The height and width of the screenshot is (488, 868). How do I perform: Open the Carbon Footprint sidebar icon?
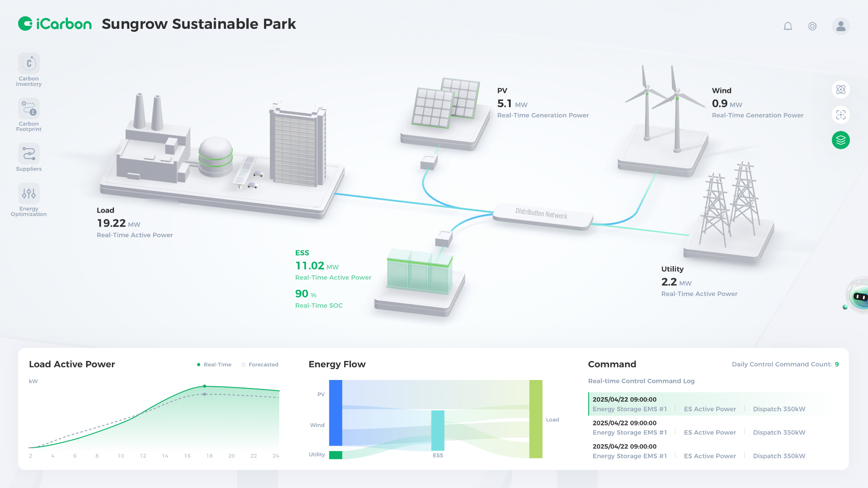pyautogui.click(x=29, y=109)
